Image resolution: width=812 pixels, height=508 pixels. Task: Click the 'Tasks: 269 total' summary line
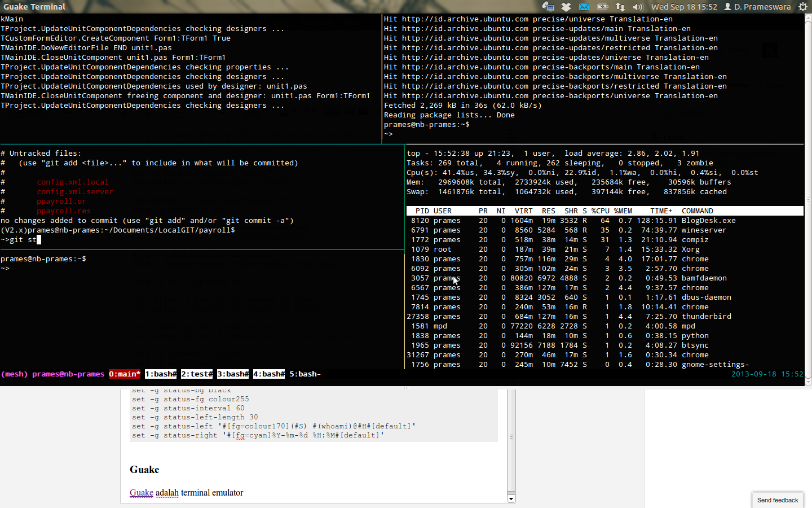tap(560, 163)
